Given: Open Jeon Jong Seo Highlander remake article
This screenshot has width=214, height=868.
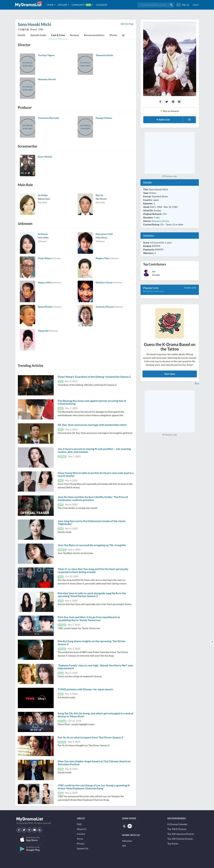Looking at the screenshot, I should (92, 522).
